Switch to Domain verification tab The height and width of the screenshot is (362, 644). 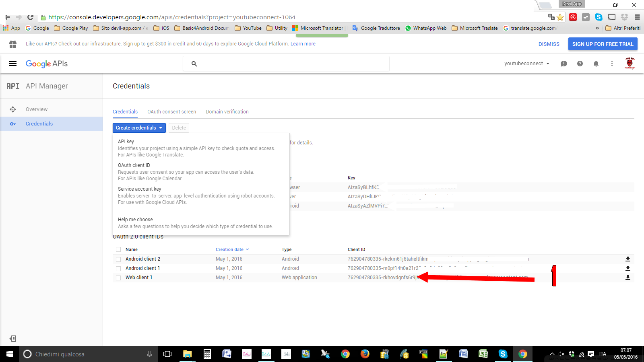click(x=227, y=112)
